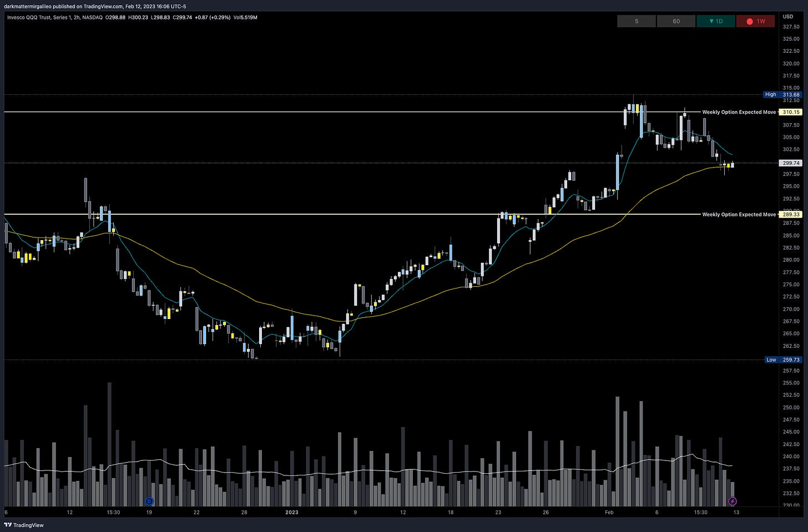Viewport: 808px width, 532px height.
Task: Click the Weekly Option Expected Move label at 289.33
Action: click(739, 214)
